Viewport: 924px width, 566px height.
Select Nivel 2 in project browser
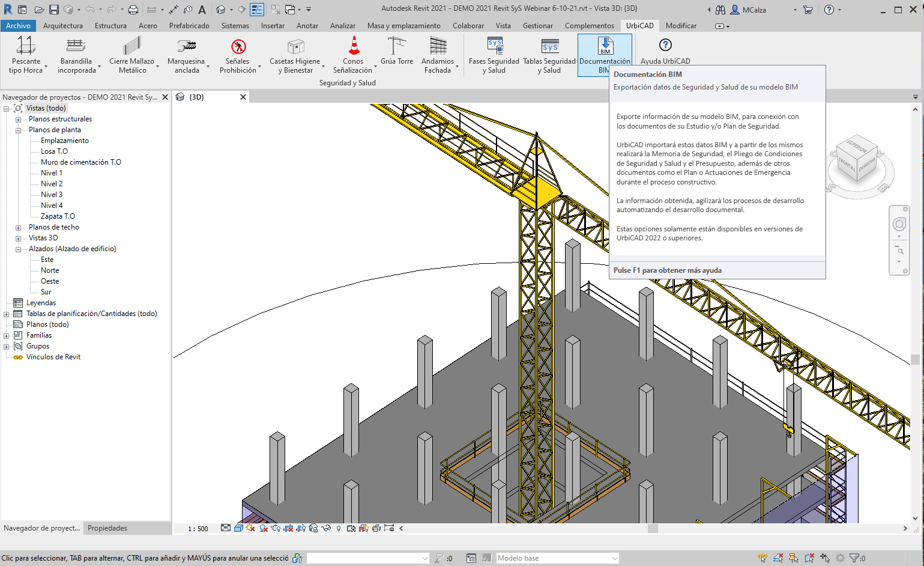point(52,184)
